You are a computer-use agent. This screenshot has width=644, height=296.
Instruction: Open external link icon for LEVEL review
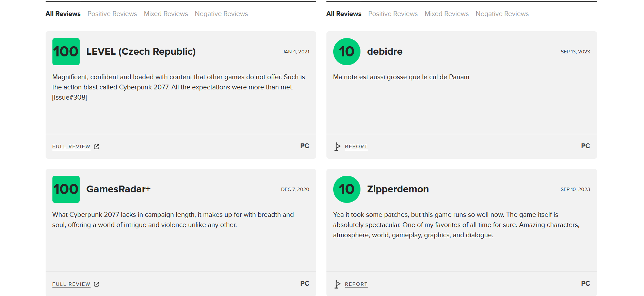[x=97, y=146]
